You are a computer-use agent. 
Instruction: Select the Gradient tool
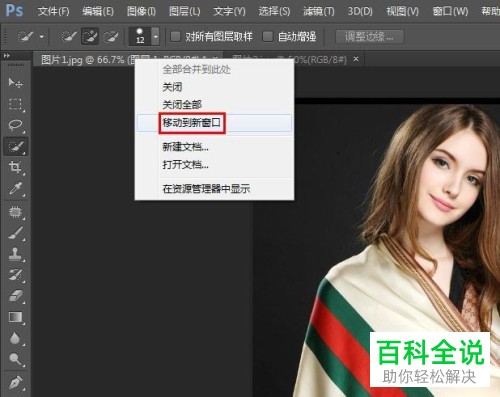15,317
